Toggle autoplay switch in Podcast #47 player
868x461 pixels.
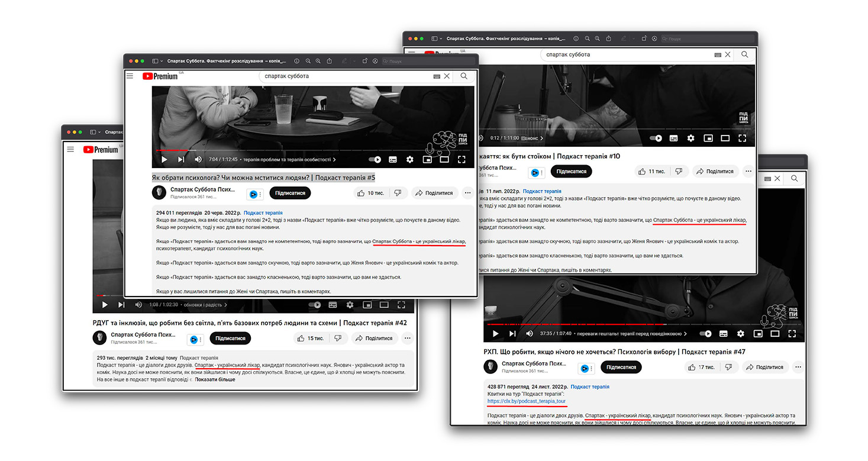[x=705, y=334]
